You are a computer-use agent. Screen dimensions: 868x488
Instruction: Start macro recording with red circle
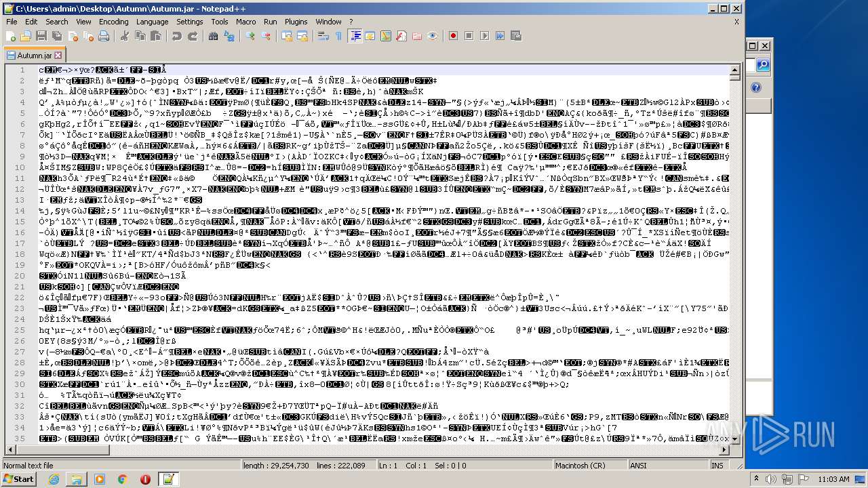tap(453, 36)
